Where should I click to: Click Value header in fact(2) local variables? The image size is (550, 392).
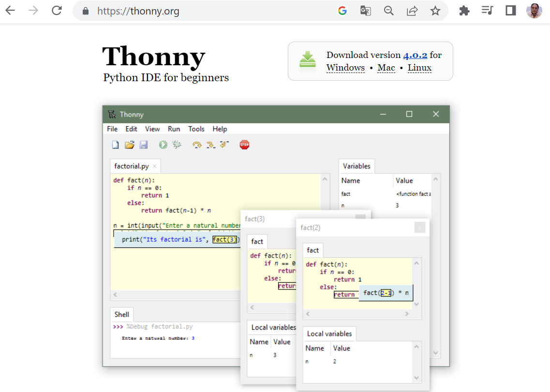click(x=342, y=348)
